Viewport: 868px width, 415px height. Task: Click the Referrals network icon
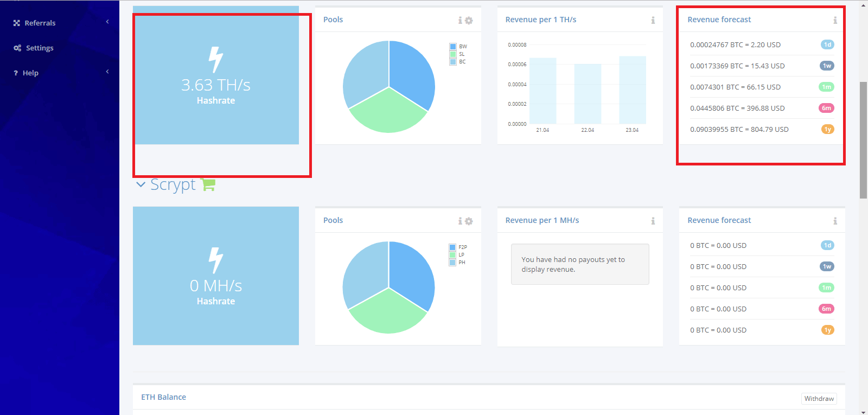pyautogui.click(x=17, y=23)
